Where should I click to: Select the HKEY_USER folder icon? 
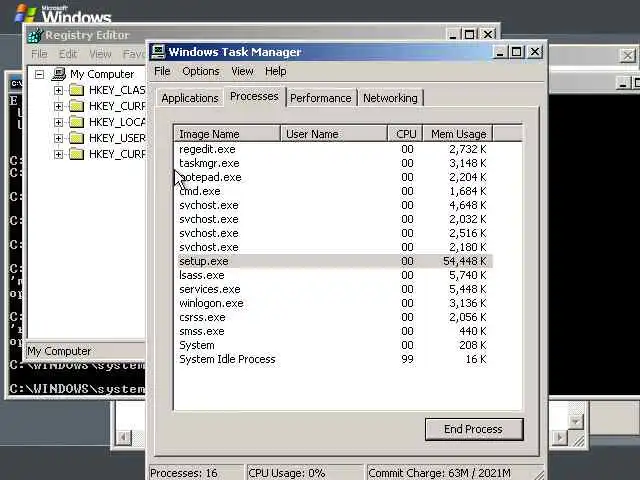[x=76, y=138]
